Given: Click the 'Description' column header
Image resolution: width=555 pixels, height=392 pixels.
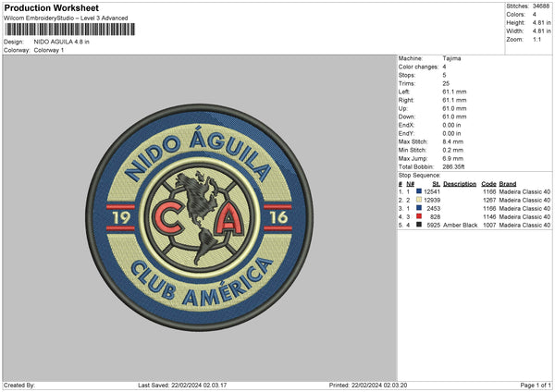Looking at the screenshot, I should [x=460, y=184].
